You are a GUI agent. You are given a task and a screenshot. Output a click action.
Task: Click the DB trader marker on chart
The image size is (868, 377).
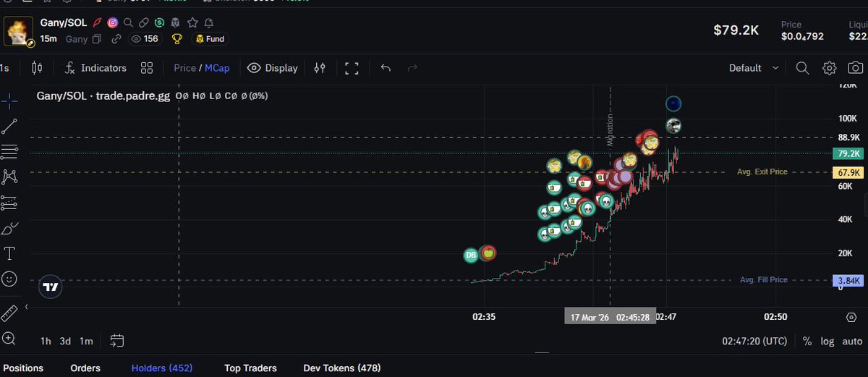[x=471, y=255]
